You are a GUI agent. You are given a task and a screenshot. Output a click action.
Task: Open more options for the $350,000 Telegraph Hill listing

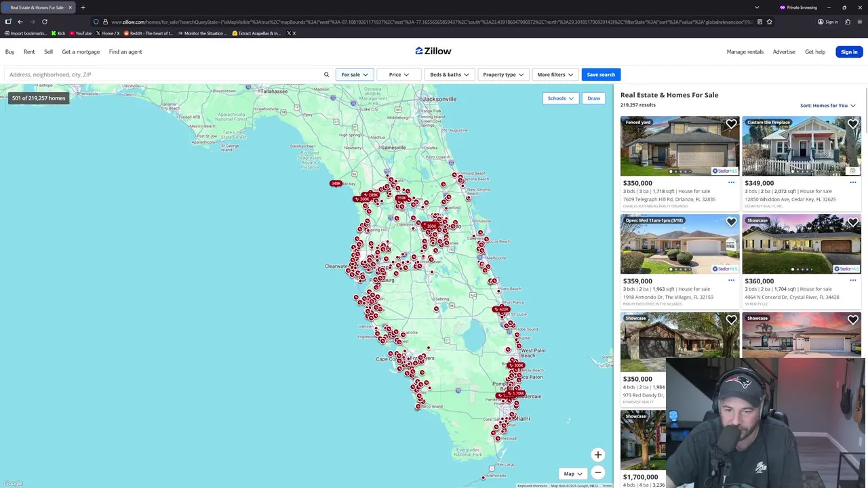pos(731,182)
